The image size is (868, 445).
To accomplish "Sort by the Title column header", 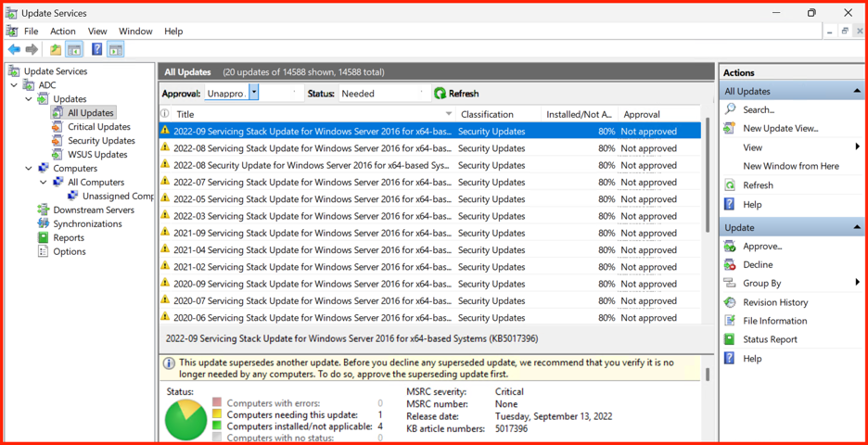I will click(x=312, y=114).
